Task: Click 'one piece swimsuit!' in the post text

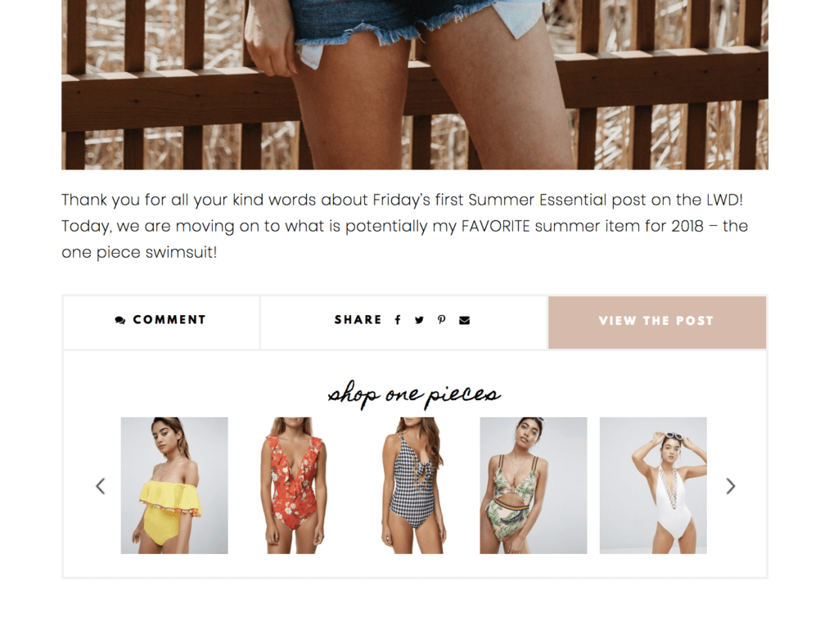Action: point(139,252)
